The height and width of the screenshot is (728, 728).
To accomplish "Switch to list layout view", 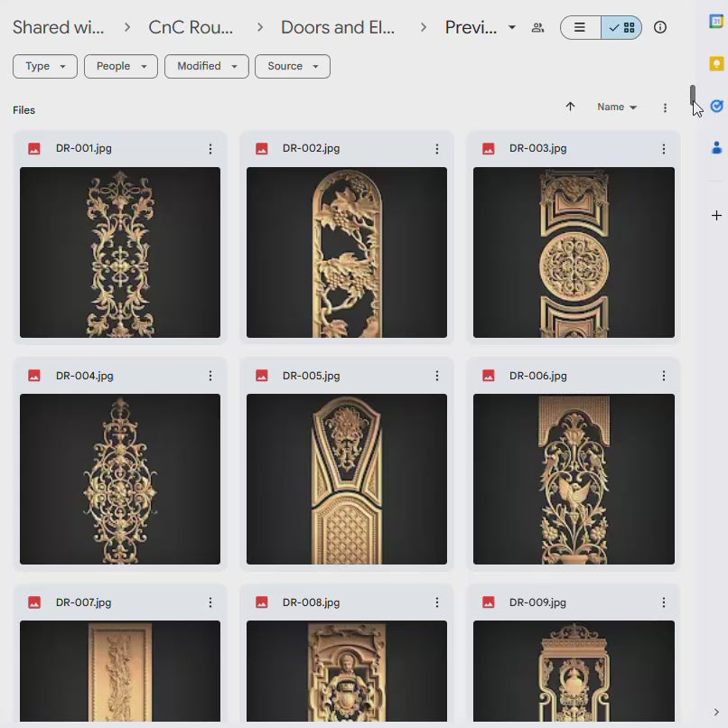I will click(x=581, y=27).
